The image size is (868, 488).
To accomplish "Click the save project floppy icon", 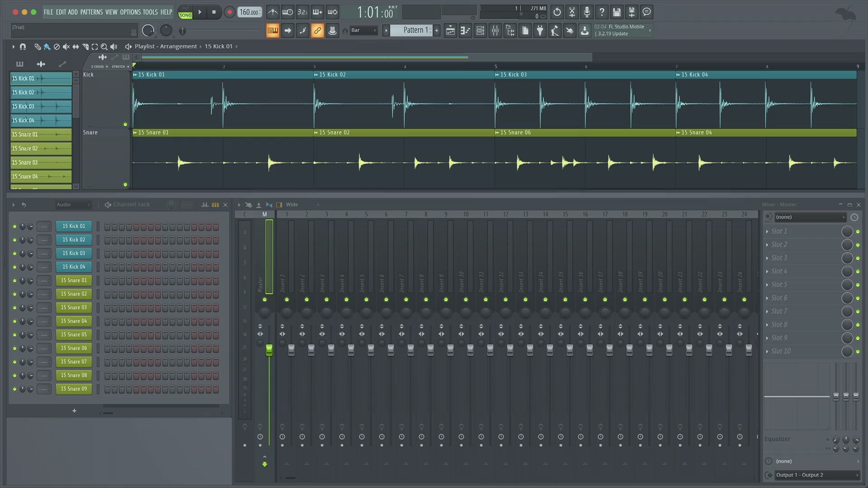I will pyautogui.click(x=617, y=12).
